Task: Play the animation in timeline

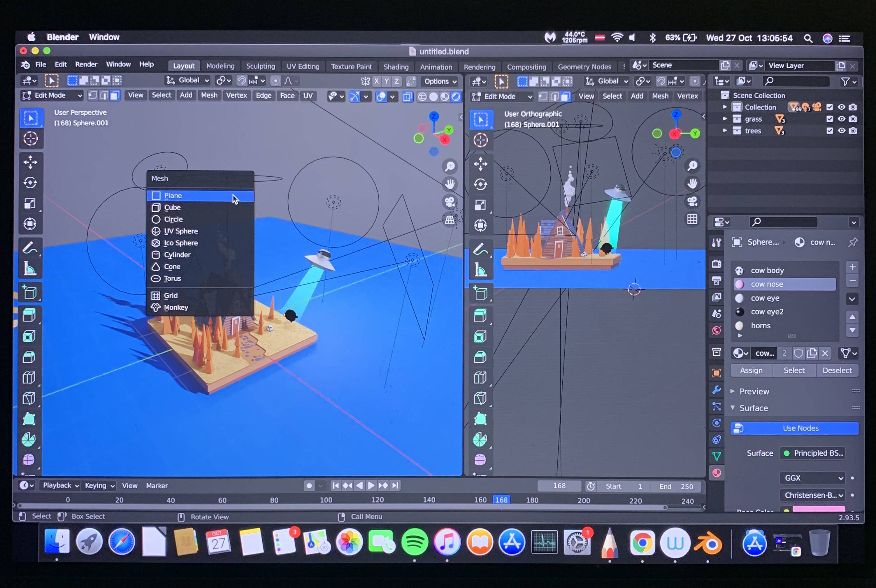Action: click(x=371, y=486)
